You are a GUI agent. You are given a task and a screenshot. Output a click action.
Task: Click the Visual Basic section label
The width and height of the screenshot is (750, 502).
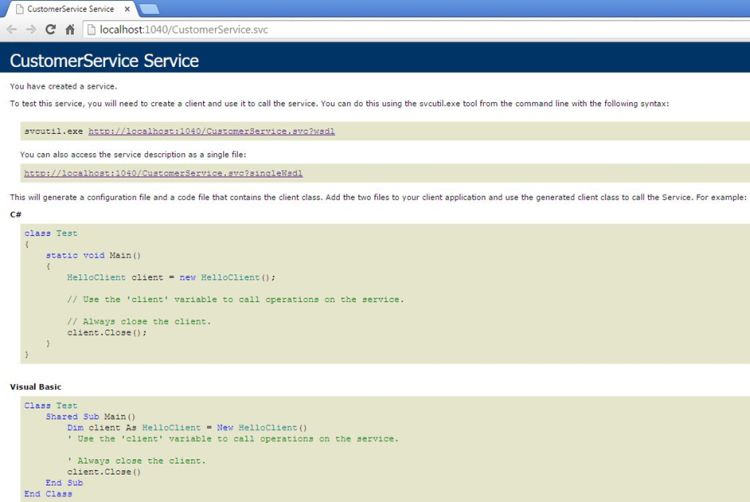click(36, 387)
